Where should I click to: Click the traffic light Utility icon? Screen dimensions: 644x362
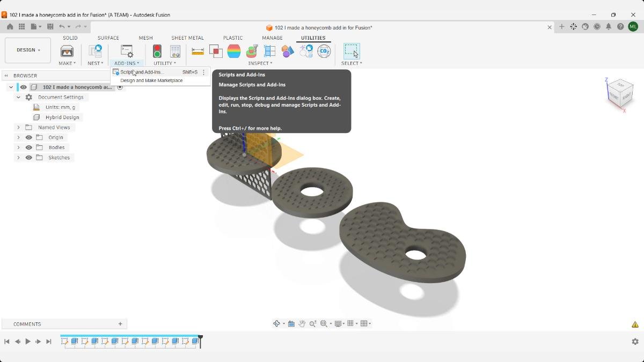[157, 51]
